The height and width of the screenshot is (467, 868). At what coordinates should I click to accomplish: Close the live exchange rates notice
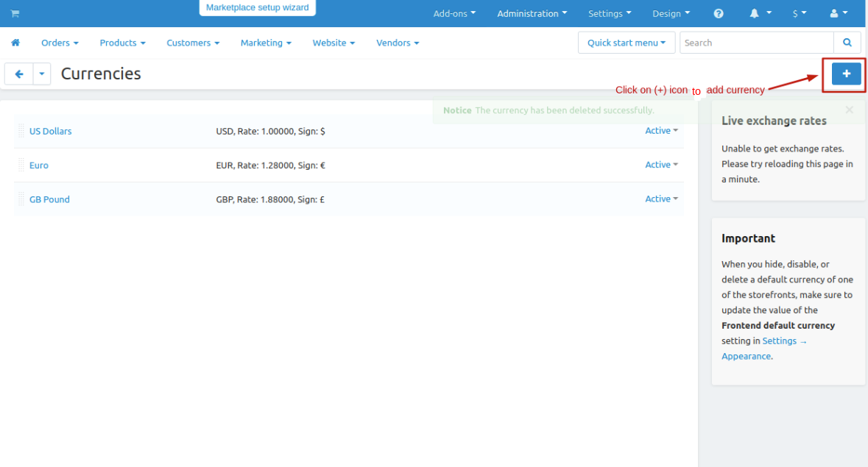849,110
